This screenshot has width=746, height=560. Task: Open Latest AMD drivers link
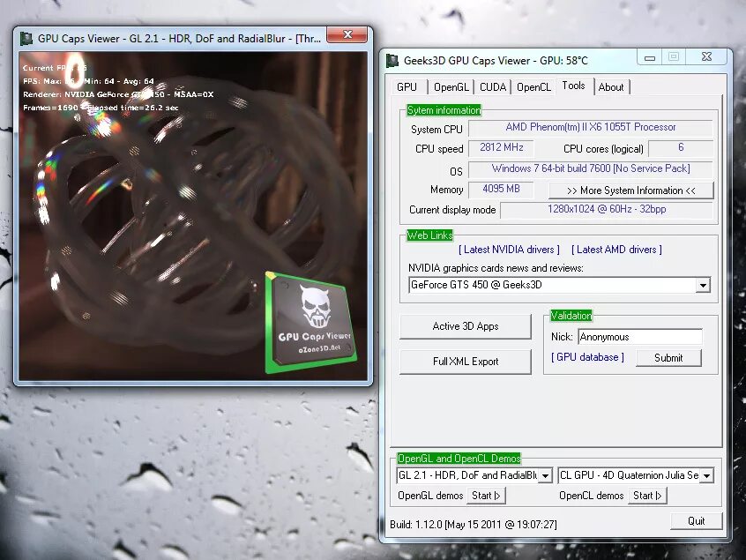tap(616, 250)
